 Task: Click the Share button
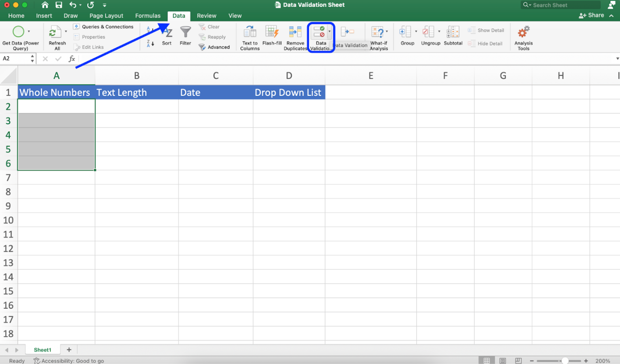[593, 15]
